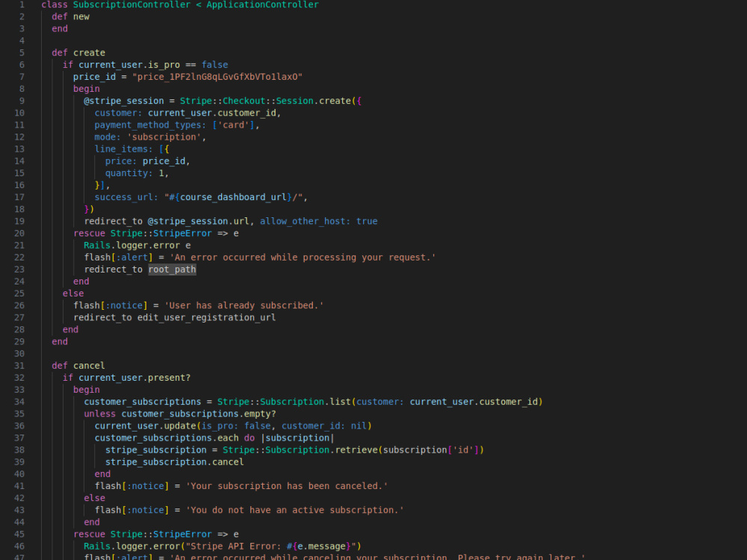The width and height of the screenshot is (747, 560).
Task: Click line number 31 in gutter
Action: [x=19, y=366]
